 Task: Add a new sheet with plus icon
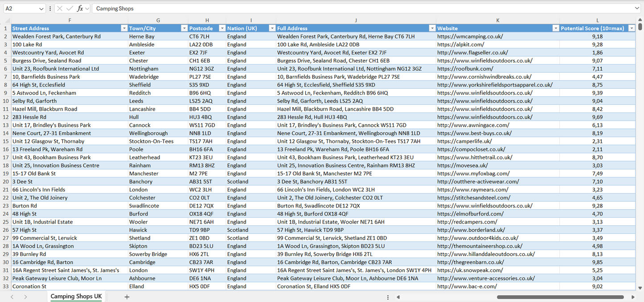click(127, 297)
